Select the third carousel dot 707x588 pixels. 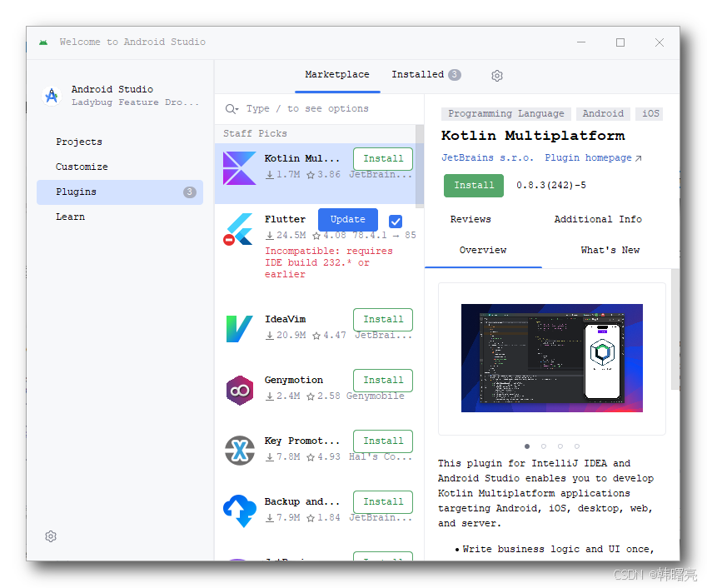560,446
